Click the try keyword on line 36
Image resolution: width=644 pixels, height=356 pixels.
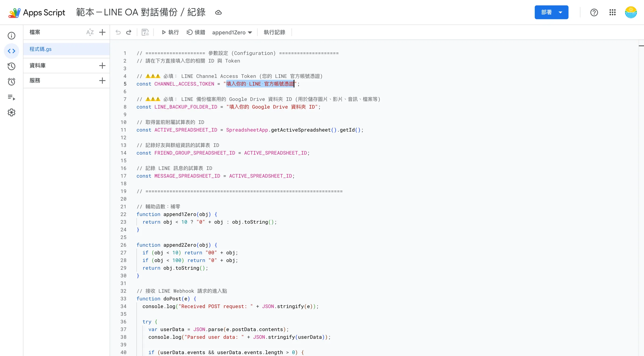(147, 322)
